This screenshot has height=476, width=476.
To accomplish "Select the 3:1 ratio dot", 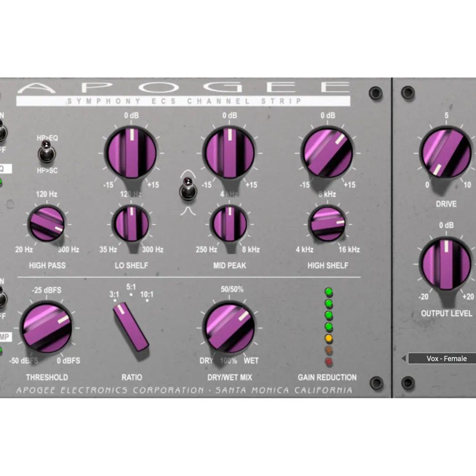I will tap(115, 301).
